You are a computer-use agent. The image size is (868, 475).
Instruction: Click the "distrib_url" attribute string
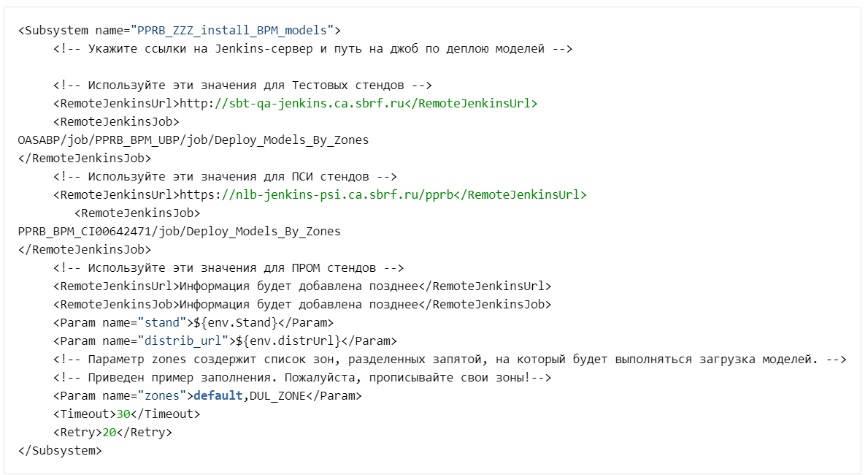[x=184, y=341]
